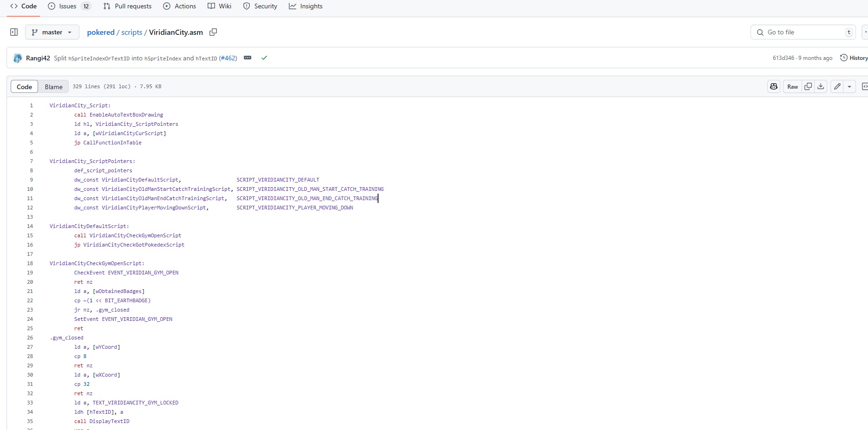
Task: Focus the Go to file search field
Action: point(803,32)
